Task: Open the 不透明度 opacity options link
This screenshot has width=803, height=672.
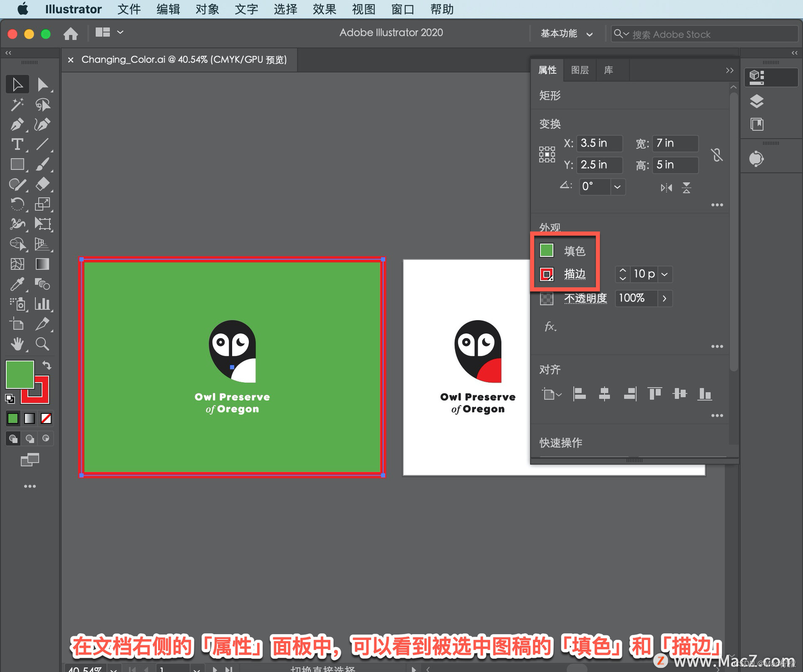Action: coord(585,298)
